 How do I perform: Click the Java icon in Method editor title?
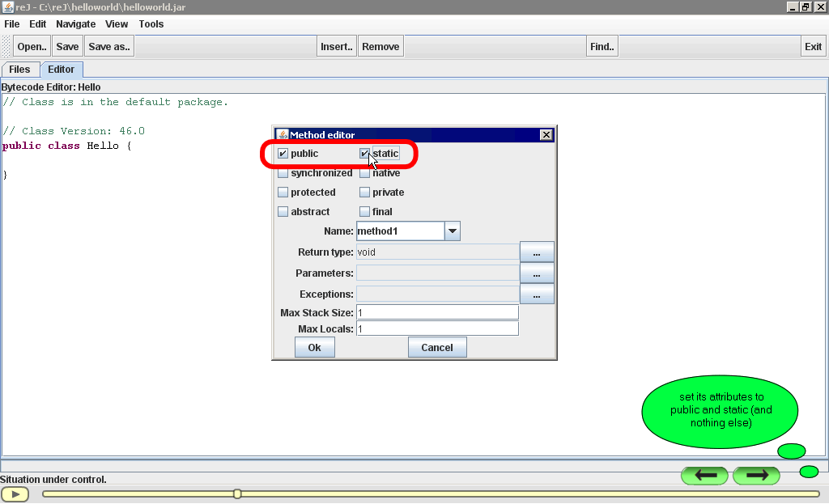[283, 135]
